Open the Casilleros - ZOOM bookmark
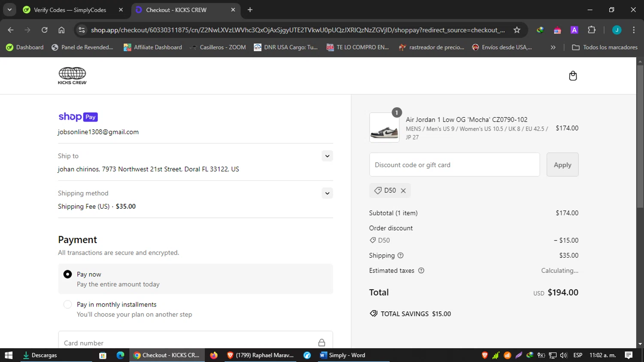 [x=218, y=47]
